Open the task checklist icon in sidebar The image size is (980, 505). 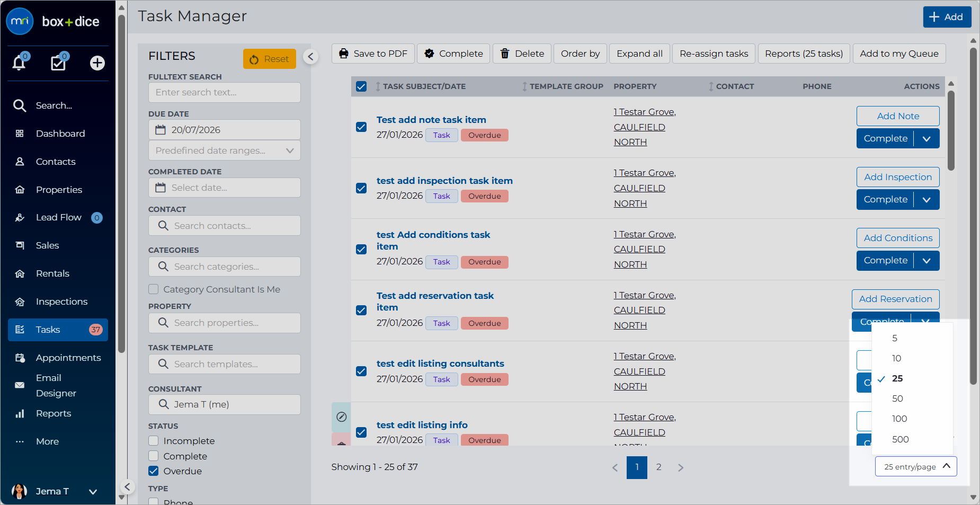coord(58,63)
